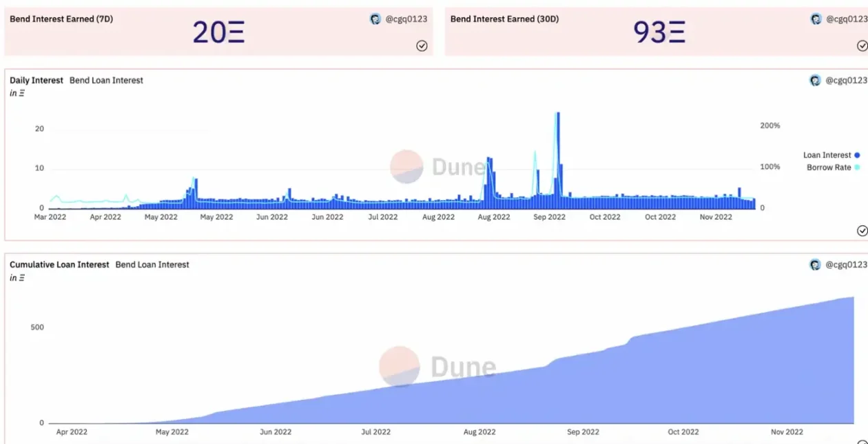This screenshot has width=868, height=444.
Task: Toggle Borrow Rate series in chart legend
Action: point(829,168)
